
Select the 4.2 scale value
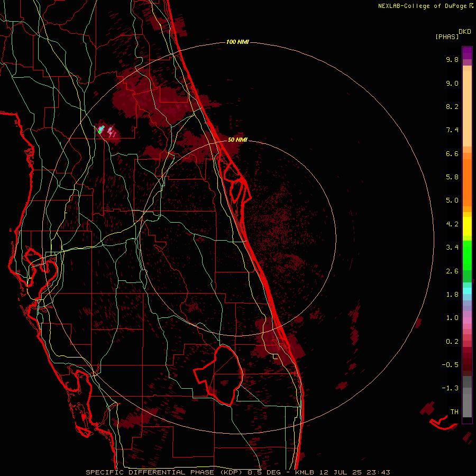(x=452, y=224)
